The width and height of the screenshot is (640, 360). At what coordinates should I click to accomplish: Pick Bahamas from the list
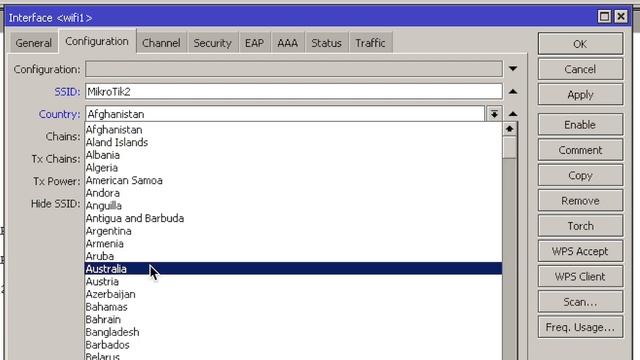pyautogui.click(x=293, y=307)
